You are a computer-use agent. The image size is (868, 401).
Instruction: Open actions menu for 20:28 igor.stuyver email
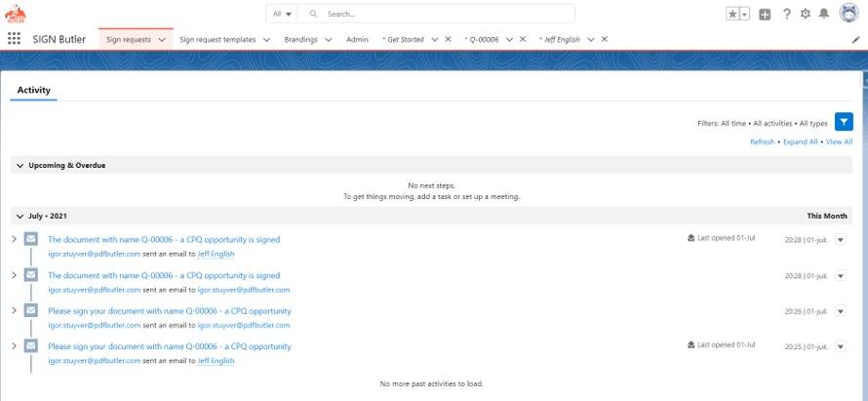[841, 275]
